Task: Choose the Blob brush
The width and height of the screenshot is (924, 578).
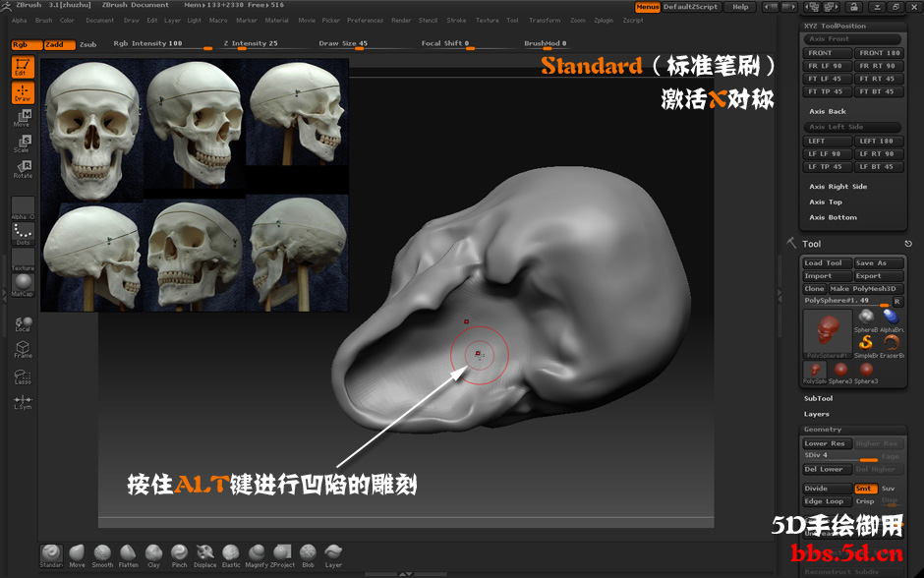Action: [308, 555]
